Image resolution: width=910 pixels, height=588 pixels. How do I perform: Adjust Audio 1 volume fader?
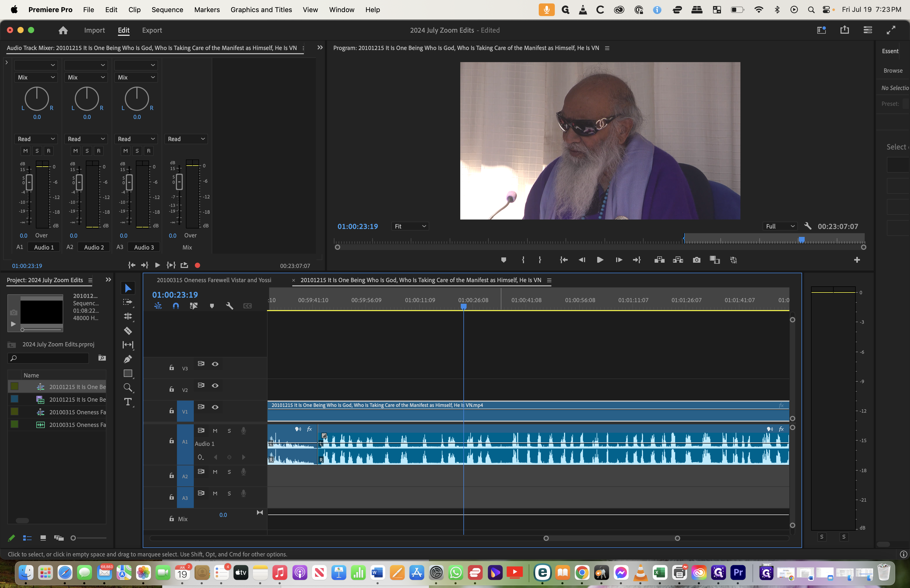pyautogui.click(x=29, y=182)
